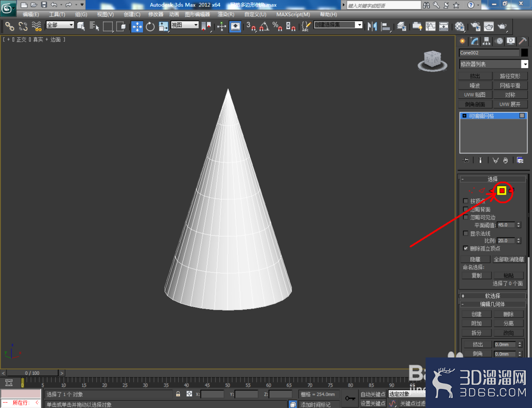Click the Select and Link tool

click(x=10, y=26)
